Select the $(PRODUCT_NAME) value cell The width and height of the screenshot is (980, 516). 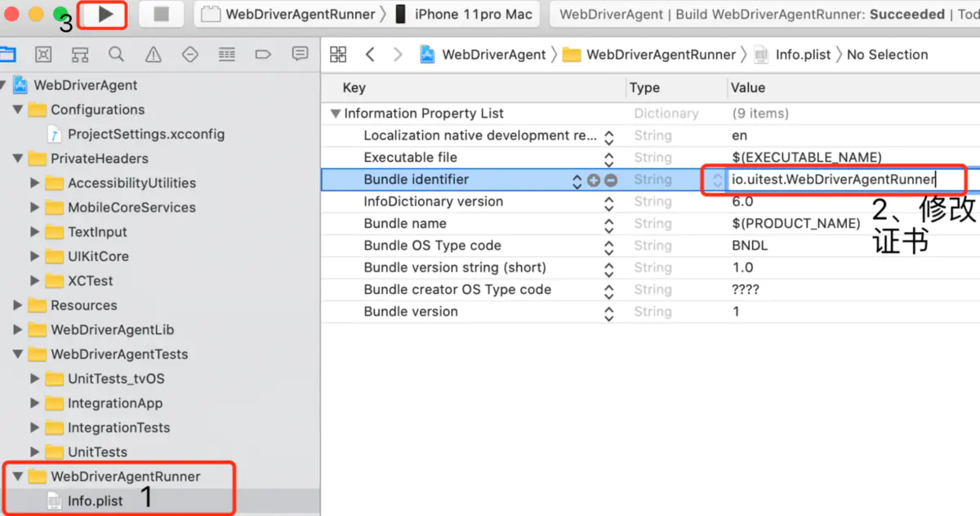[796, 224]
